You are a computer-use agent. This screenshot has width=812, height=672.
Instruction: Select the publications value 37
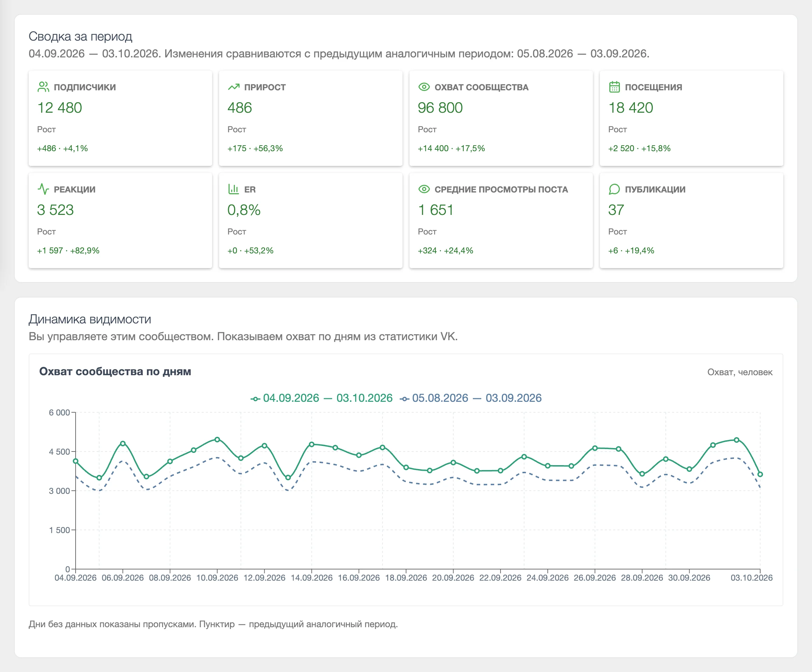click(616, 210)
